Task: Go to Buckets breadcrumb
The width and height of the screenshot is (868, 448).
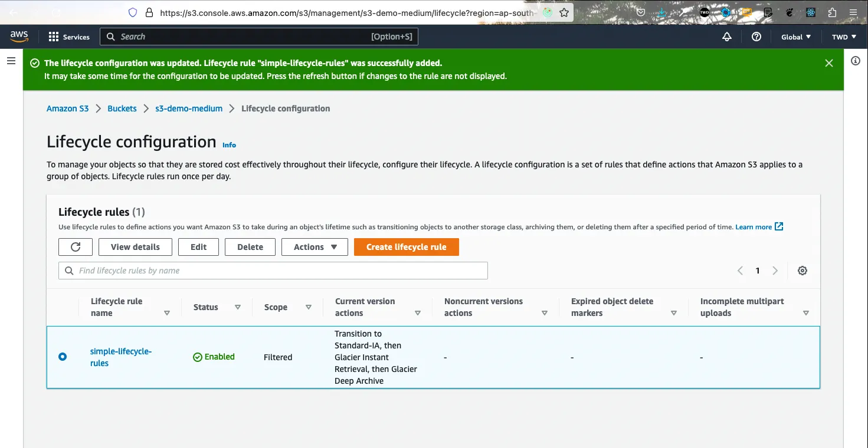Action: (x=122, y=108)
